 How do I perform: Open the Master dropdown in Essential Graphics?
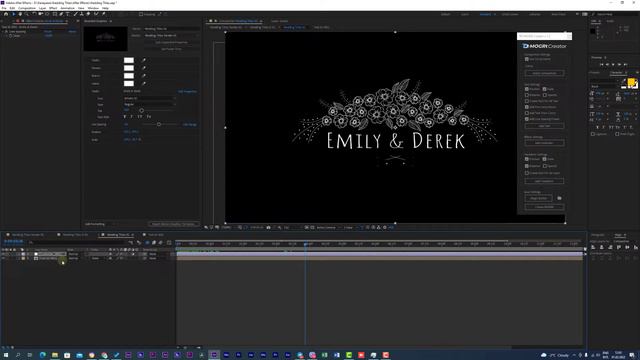171,36
